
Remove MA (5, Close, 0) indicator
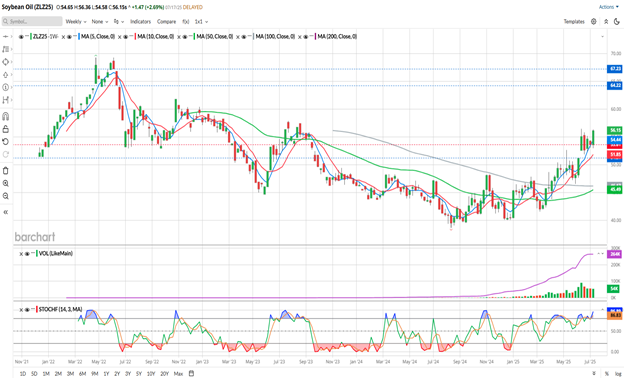click(64, 37)
